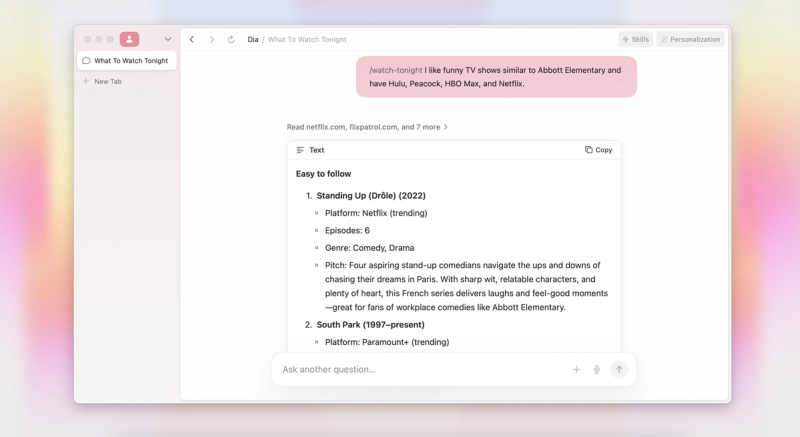The height and width of the screenshot is (437, 800).
Task: Open the Personalization button
Action: [690, 39]
